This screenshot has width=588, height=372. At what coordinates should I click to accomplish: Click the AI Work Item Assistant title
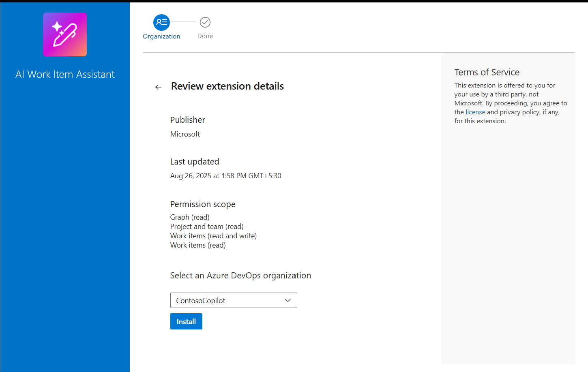click(x=65, y=75)
